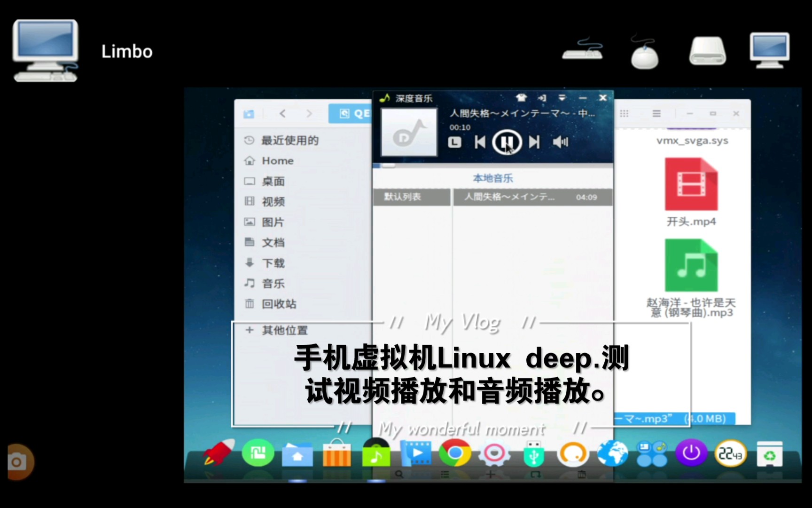812x508 pixels.
Task: Open the Deepin Music dropdown menu arrow
Action: tap(562, 98)
